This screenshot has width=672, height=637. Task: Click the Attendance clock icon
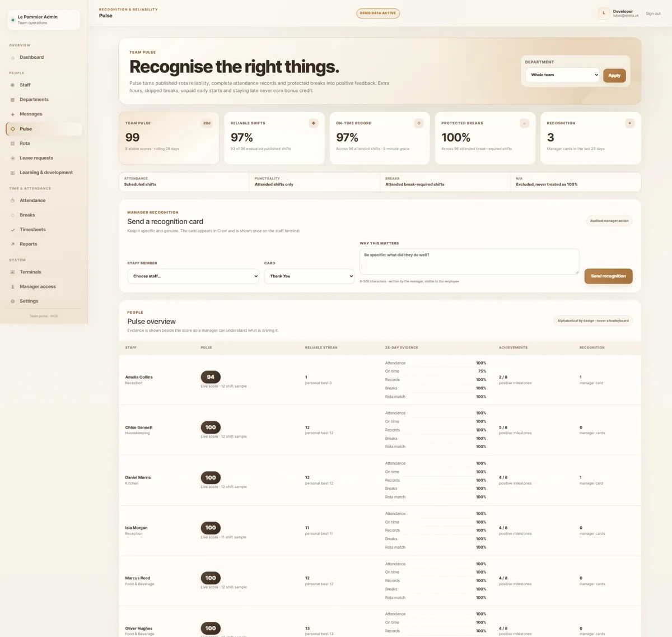click(x=13, y=201)
